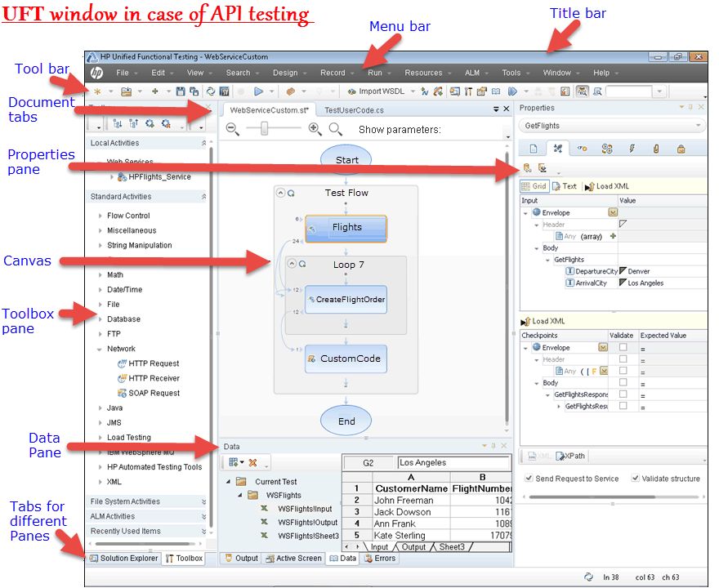
Task: Click the refresh arrows icon in toolbar
Action: pos(211,91)
